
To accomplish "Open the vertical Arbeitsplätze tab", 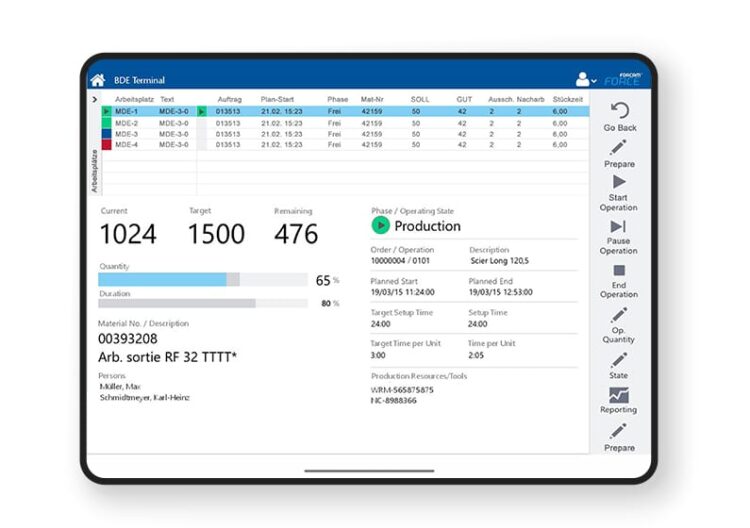I will pos(95,169).
